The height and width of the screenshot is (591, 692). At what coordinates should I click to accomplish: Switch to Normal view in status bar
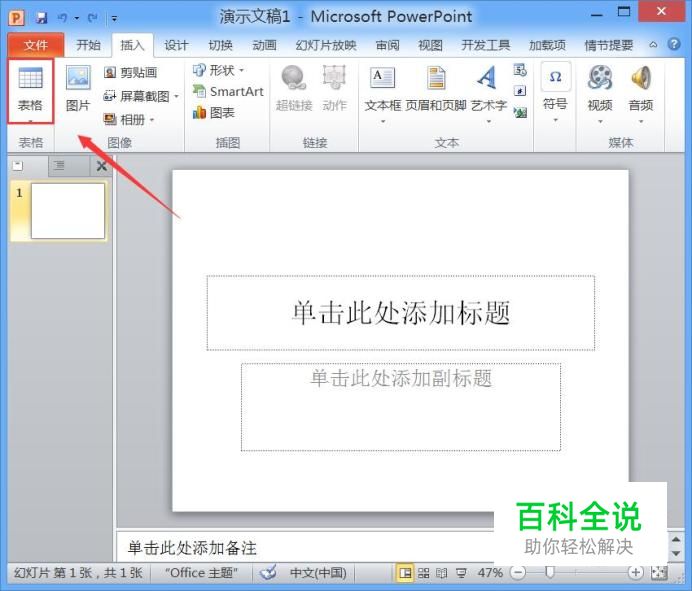click(405, 572)
